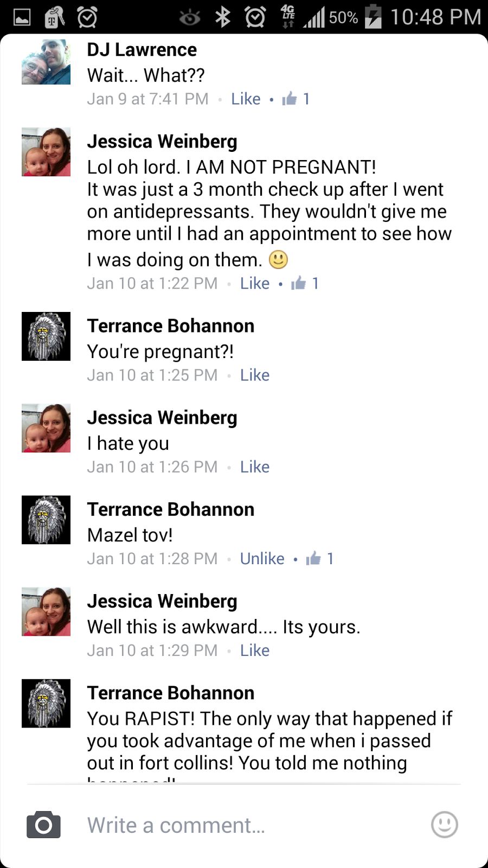Open Terrance Bohannon's name above "You're pregnant?!"
This screenshot has height=868, width=488.
click(x=171, y=325)
